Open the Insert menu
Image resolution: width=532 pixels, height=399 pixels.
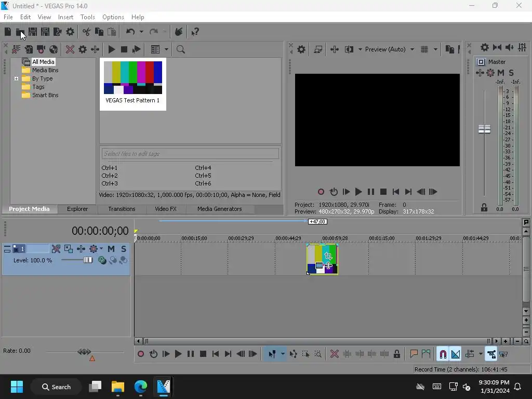click(x=65, y=17)
